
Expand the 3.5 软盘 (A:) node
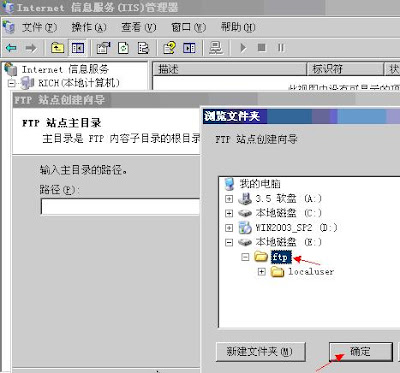point(229,199)
